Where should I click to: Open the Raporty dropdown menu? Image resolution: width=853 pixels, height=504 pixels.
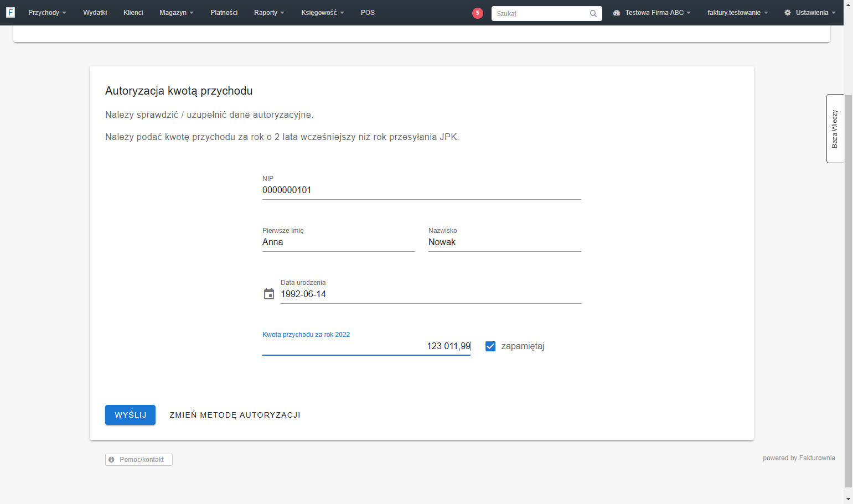269,13
